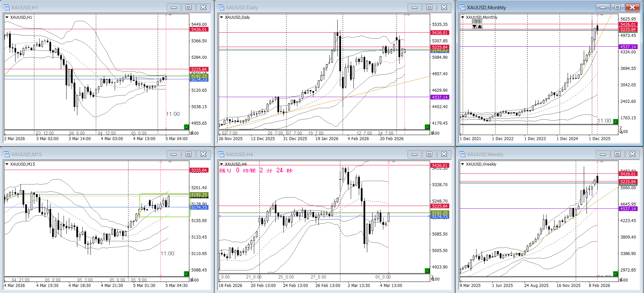Viewport: 644px width, 293px height.
Task: Toggle the green minus box on Monthly chart
Action: pyautogui.click(x=615, y=121)
